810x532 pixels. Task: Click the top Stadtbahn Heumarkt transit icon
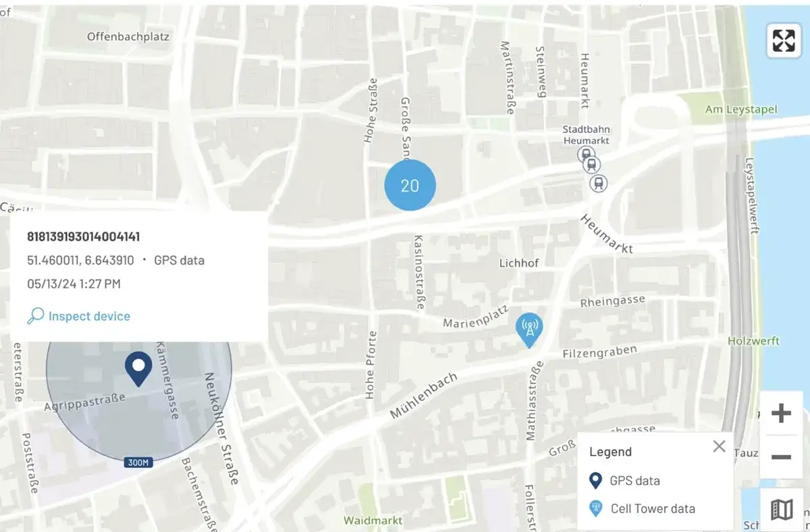(586, 154)
